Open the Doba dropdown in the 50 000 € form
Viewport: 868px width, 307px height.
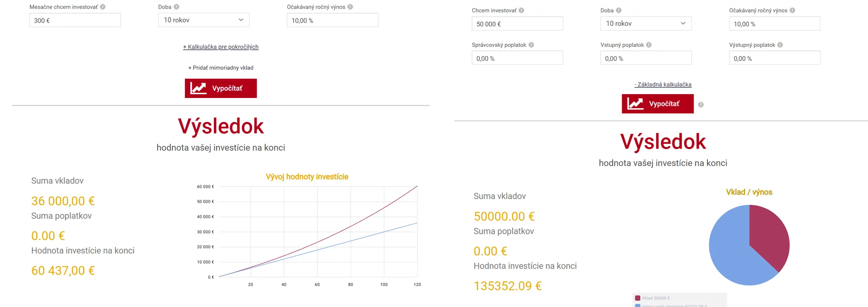point(646,23)
